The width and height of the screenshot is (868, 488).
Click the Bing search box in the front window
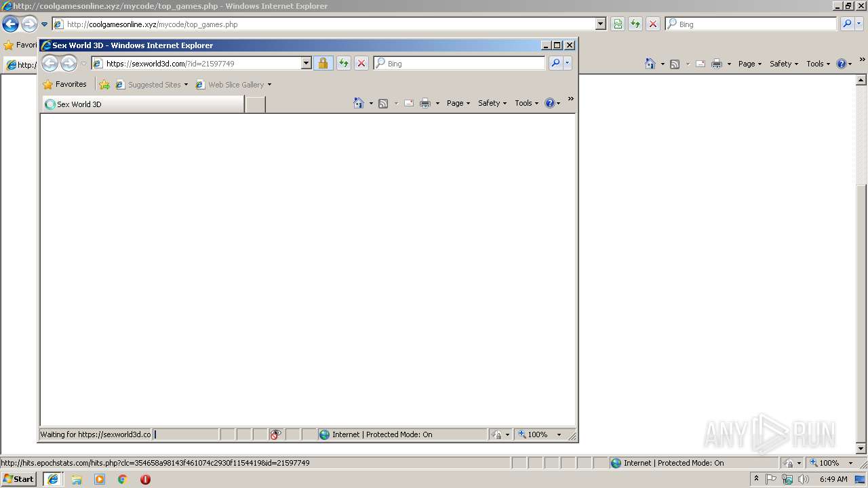click(459, 63)
